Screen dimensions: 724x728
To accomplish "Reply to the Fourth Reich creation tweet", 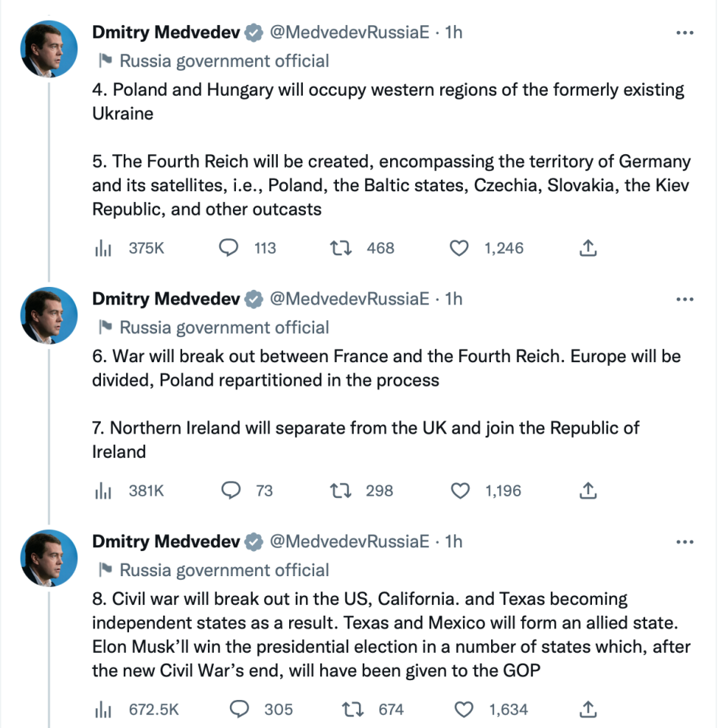I will point(229,248).
